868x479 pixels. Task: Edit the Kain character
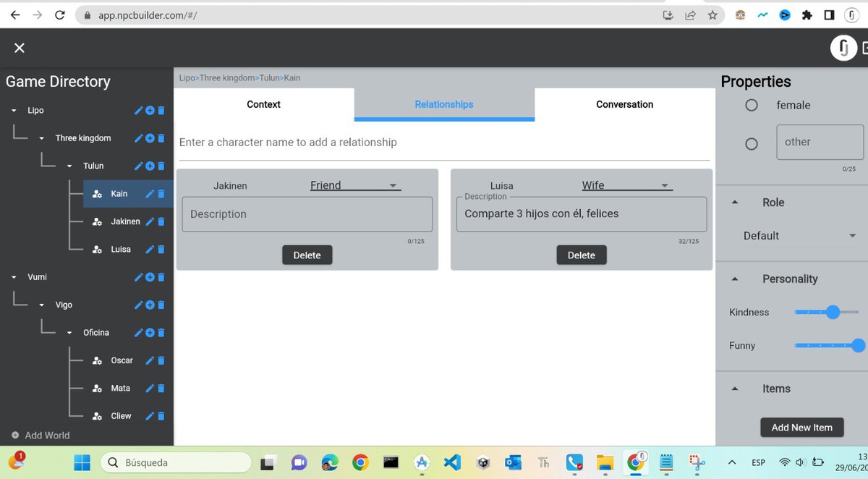point(150,194)
